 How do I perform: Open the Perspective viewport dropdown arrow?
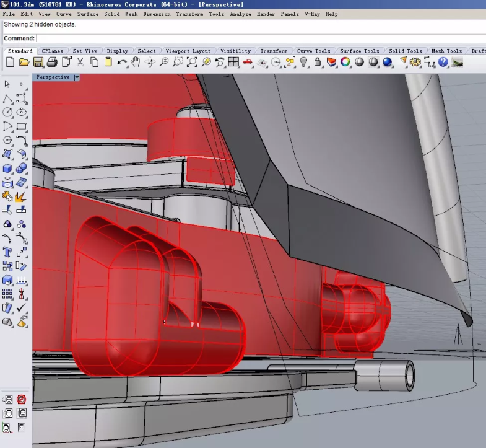click(77, 77)
